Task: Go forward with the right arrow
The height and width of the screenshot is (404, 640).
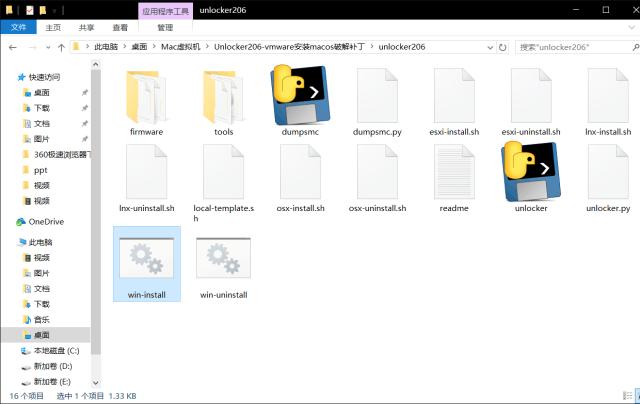Action: [x=33, y=47]
